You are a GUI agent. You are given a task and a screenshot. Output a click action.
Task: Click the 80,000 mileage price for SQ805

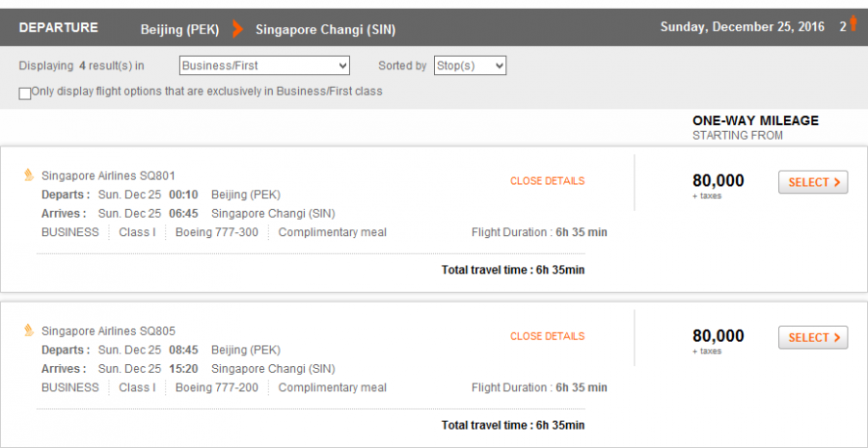pyautogui.click(x=718, y=335)
